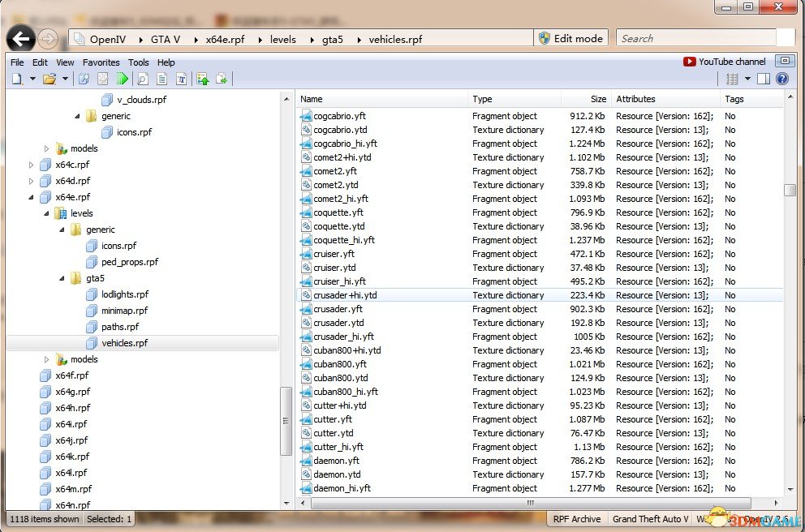Click the daemon.ytd file icon
Image resolution: width=805 pixels, height=532 pixels.
306,474
